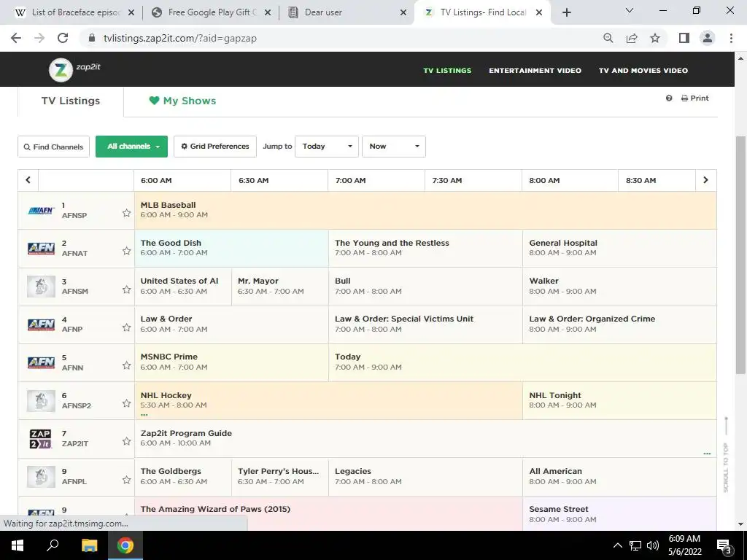The width and height of the screenshot is (747, 560).
Task: Switch to List of Braceface episodes tab
Action: click(x=75, y=12)
